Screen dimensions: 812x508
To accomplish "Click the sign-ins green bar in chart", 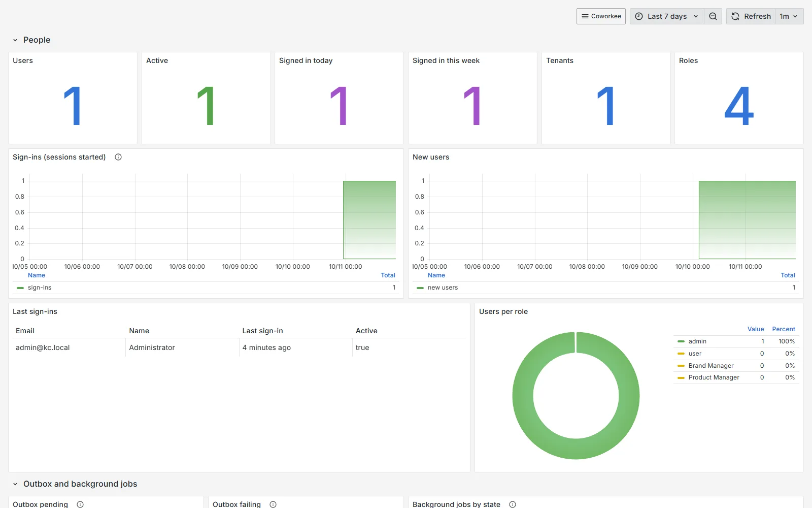I will [369, 220].
